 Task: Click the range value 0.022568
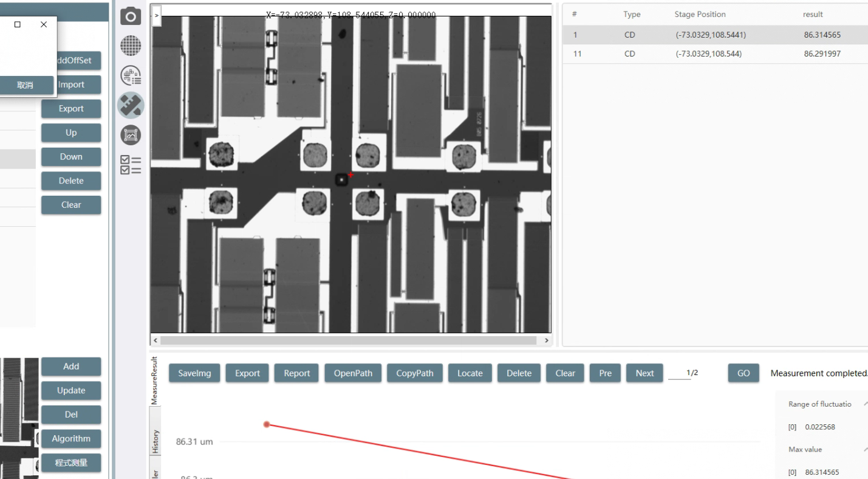[x=820, y=427]
